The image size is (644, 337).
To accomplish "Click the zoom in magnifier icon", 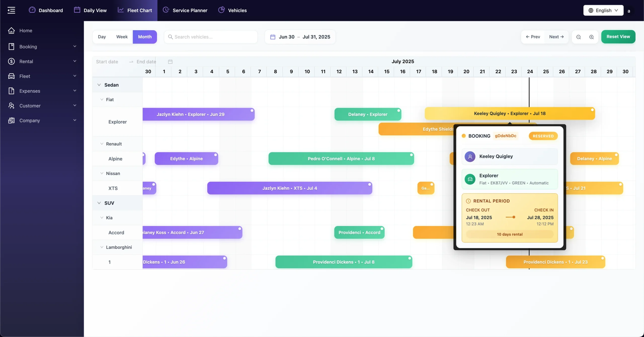I will point(591,37).
